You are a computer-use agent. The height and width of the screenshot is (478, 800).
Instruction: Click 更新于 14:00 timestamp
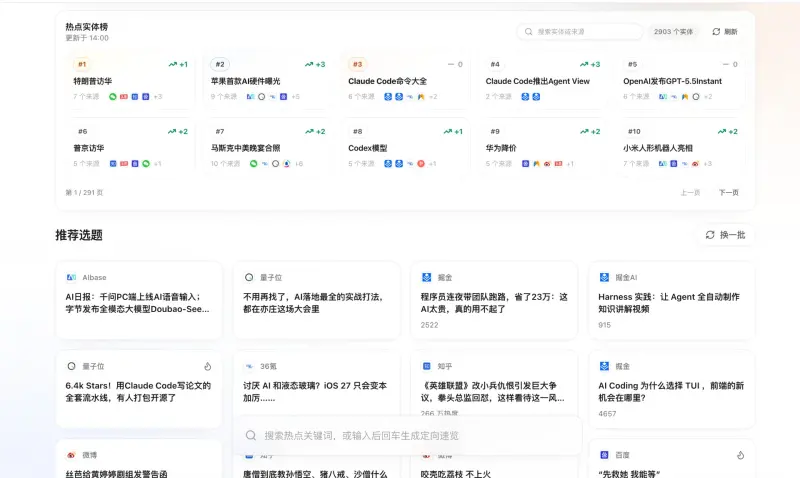coord(87,38)
